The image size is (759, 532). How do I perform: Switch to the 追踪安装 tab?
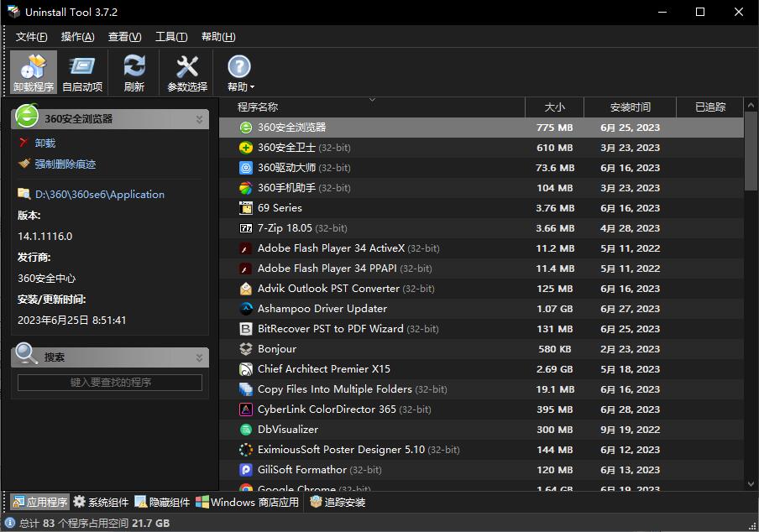tap(338, 503)
